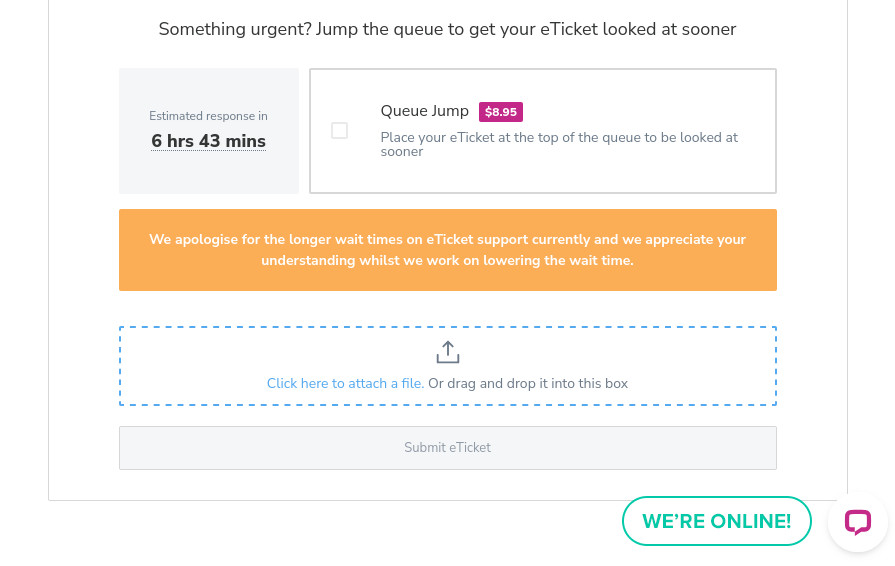Click the 'Or drag and drop' text
Viewport: 895px width, 566px height.
click(528, 383)
